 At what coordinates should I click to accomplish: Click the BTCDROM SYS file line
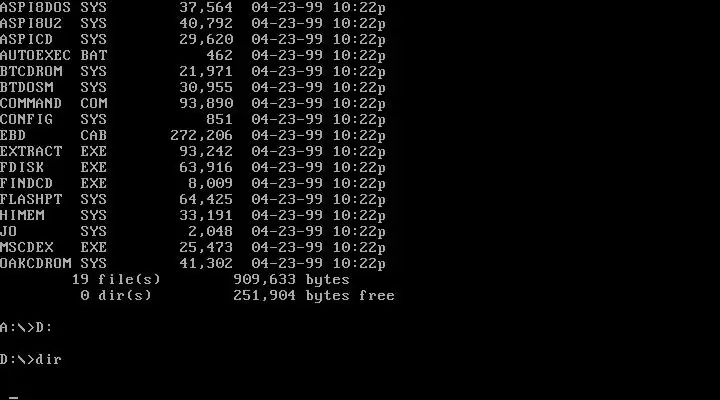click(x=193, y=72)
